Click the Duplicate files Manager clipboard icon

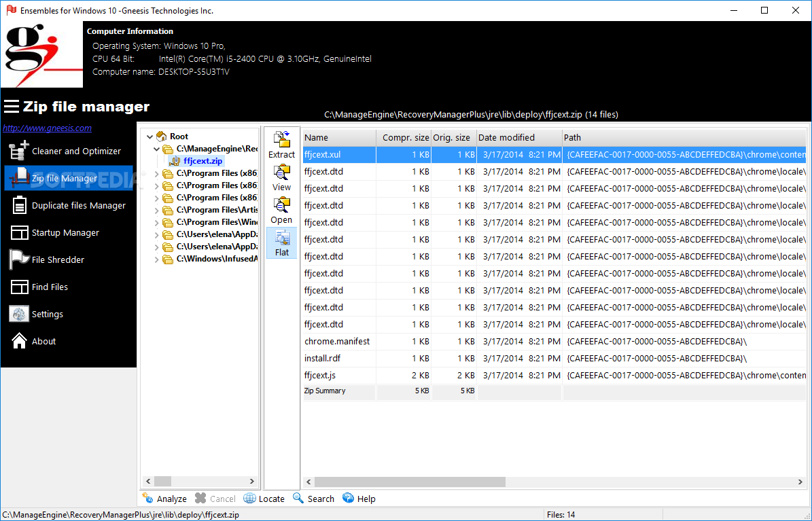pos(19,205)
